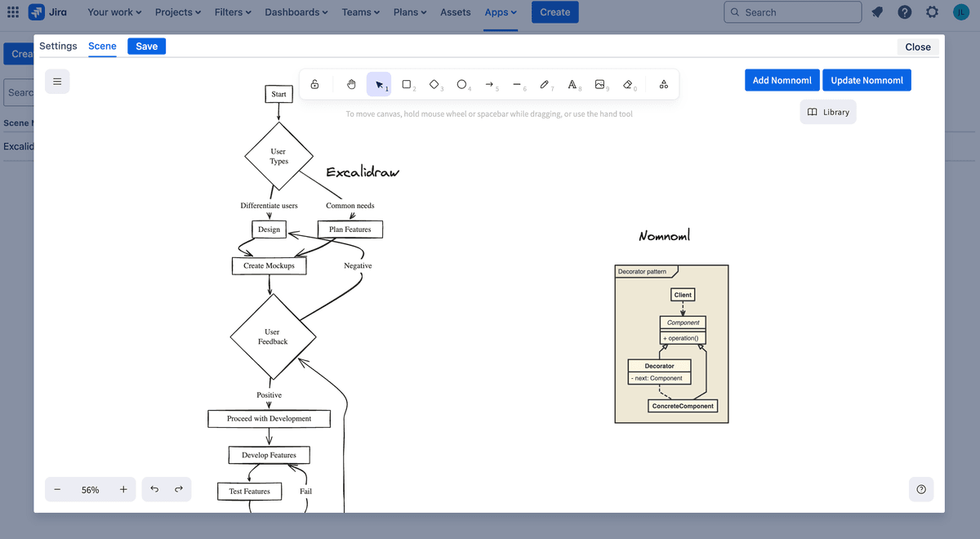This screenshot has width=980, height=539.
Task: Select the Diamond shape tool
Action: (434, 84)
